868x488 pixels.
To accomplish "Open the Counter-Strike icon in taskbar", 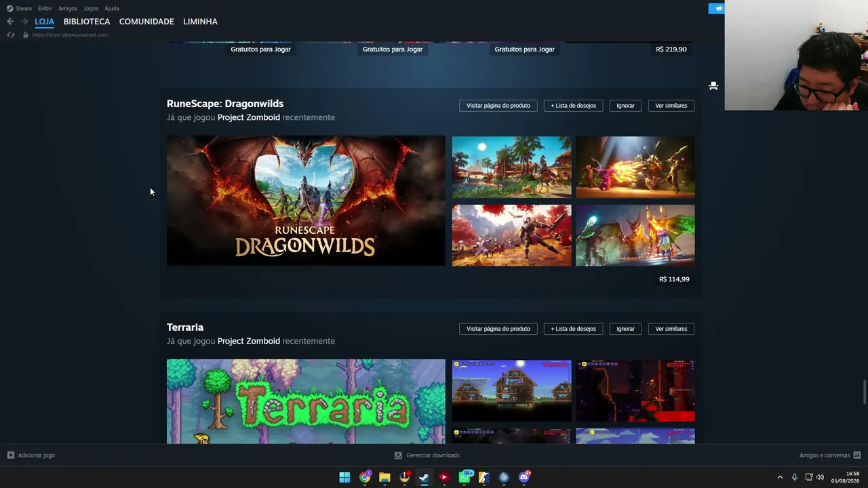I will point(484,477).
